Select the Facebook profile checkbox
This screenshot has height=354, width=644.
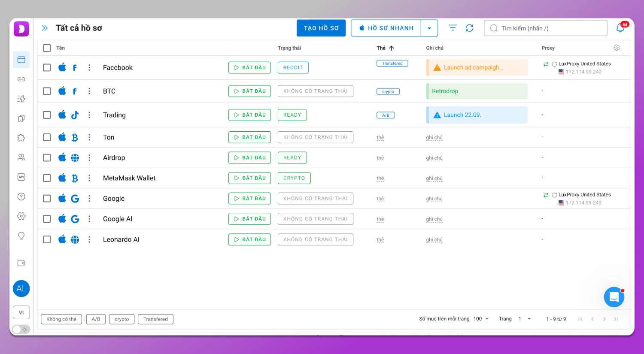pos(47,67)
